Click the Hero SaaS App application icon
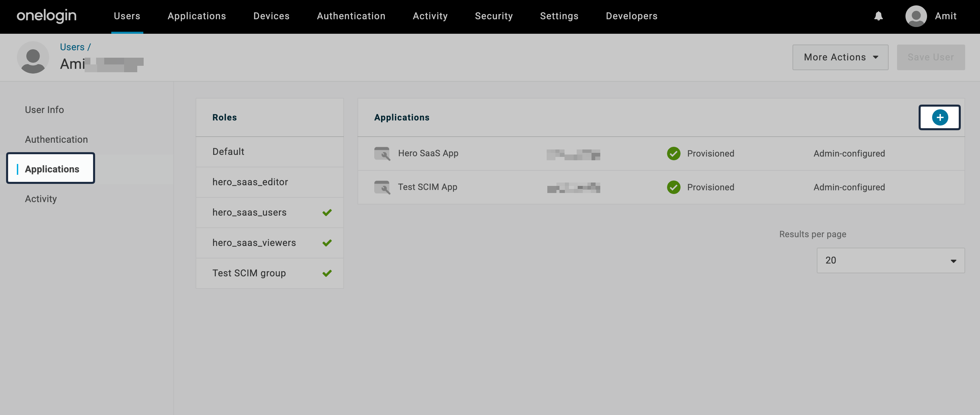The height and width of the screenshot is (415, 980). 382,154
